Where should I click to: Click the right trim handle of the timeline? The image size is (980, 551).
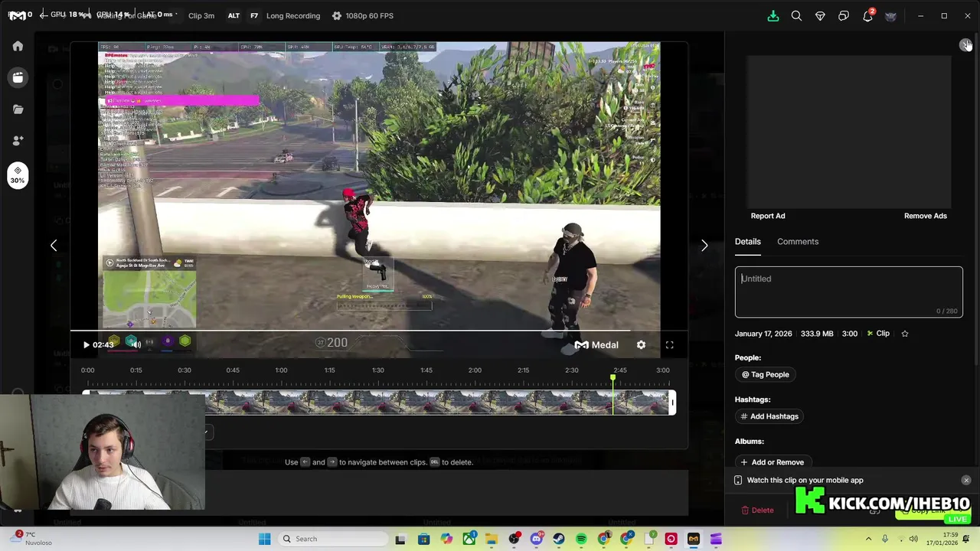point(673,403)
